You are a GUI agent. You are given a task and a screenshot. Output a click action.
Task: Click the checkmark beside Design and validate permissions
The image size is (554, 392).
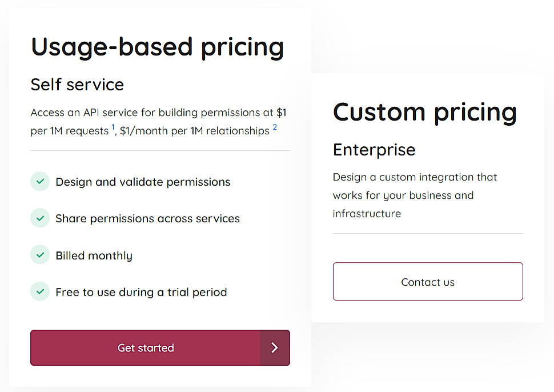40,181
